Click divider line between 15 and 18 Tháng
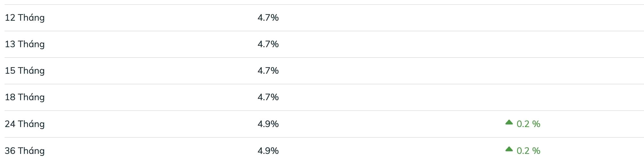 324,84
